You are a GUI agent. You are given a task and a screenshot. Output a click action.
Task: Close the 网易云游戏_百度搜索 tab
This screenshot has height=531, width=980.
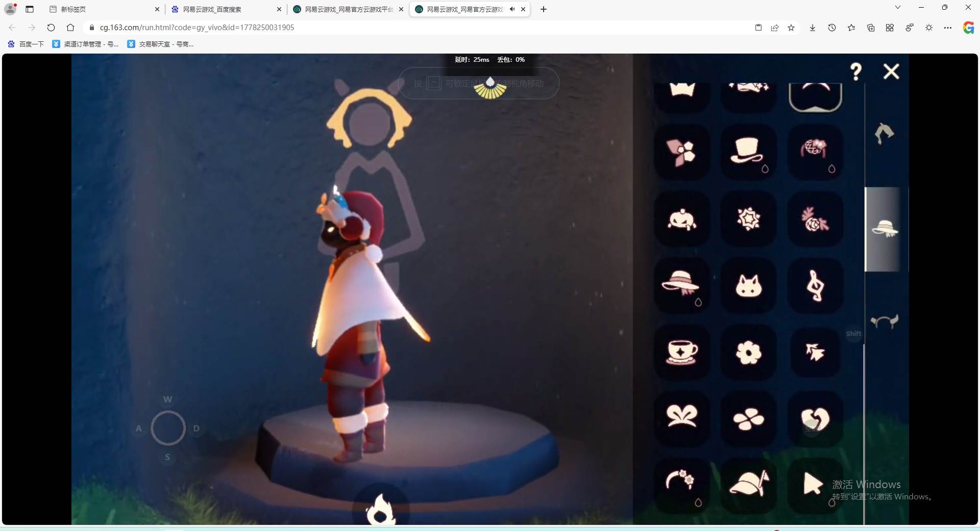(279, 9)
